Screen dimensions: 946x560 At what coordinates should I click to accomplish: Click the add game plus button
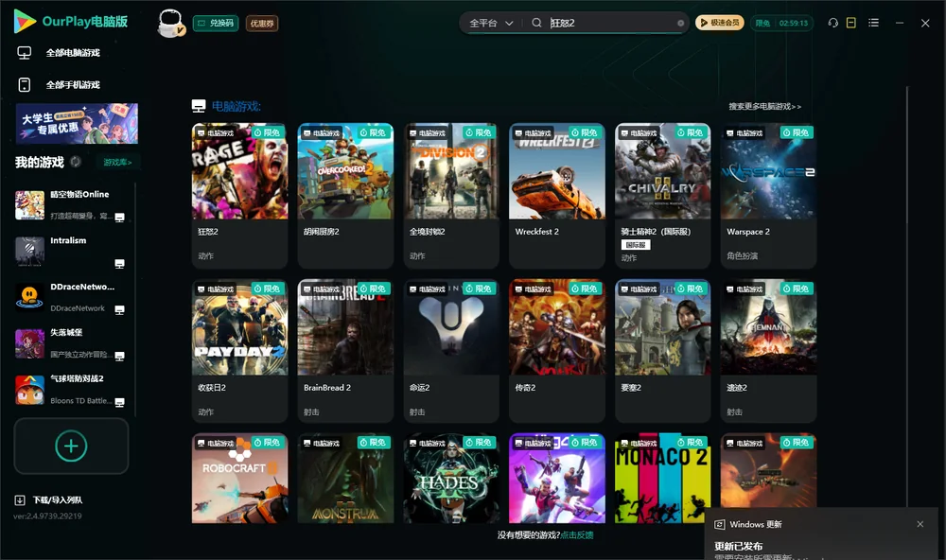coord(71,446)
